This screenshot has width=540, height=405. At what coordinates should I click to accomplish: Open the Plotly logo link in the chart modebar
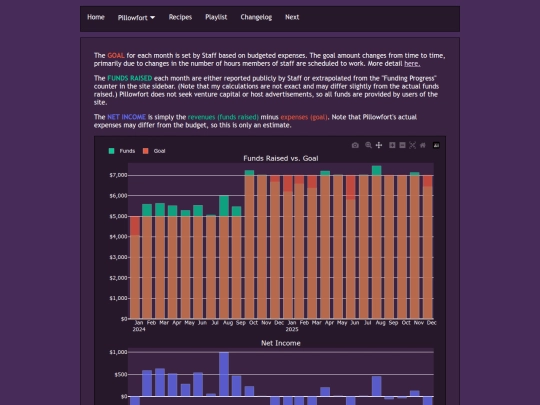click(436, 145)
